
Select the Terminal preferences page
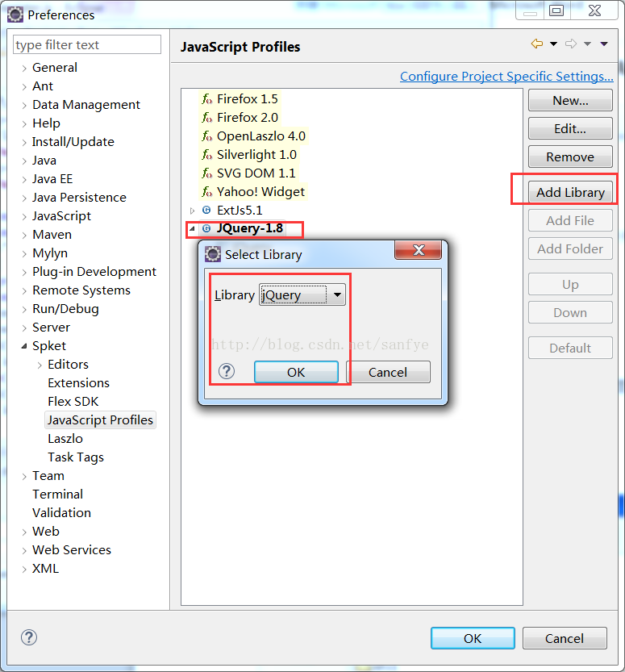pyautogui.click(x=58, y=495)
